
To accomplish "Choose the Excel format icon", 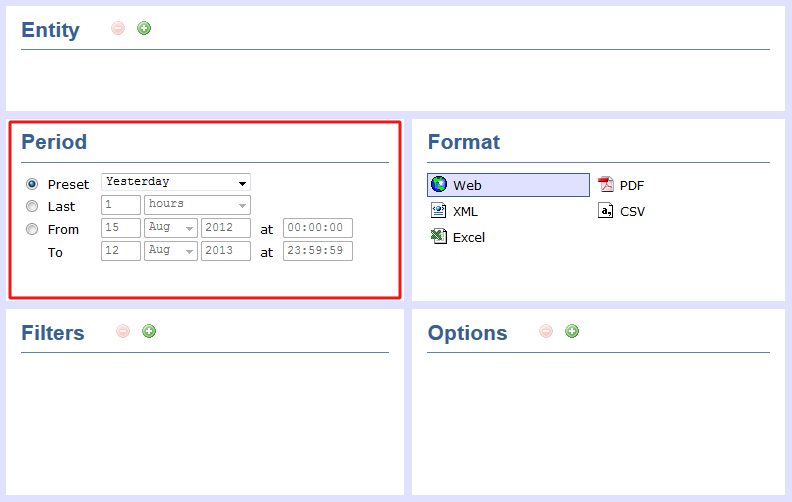I will tap(438, 237).
